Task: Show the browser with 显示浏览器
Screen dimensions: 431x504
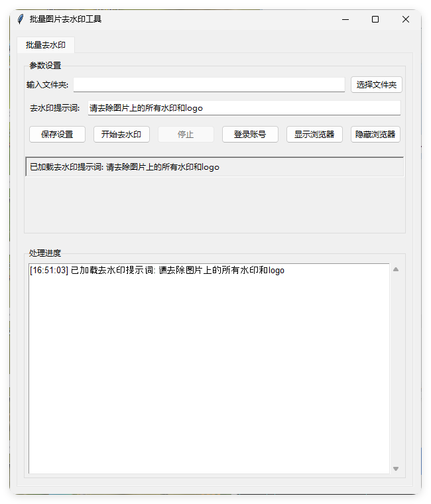Action: pos(314,134)
